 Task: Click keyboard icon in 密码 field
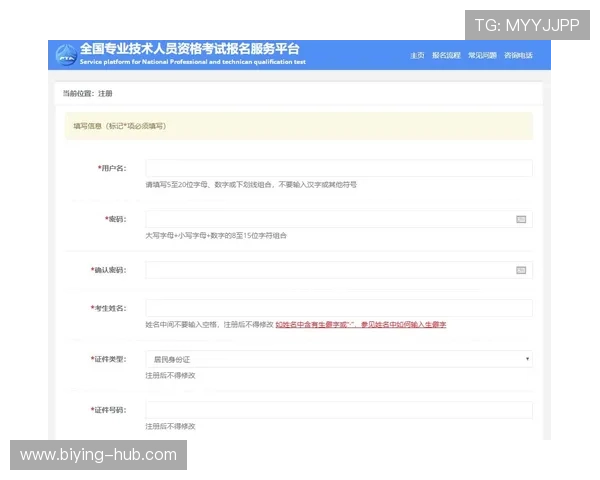[521, 219]
